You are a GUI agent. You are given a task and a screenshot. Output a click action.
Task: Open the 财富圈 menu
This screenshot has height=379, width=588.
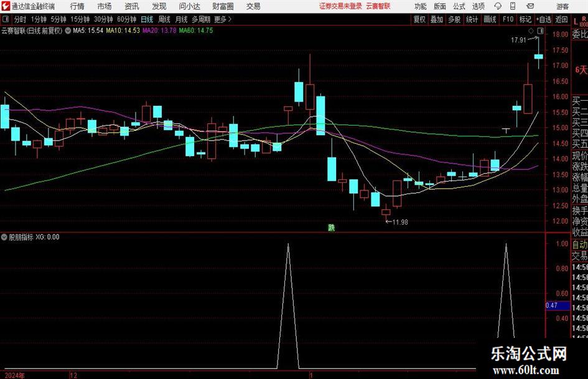point(223,6)
